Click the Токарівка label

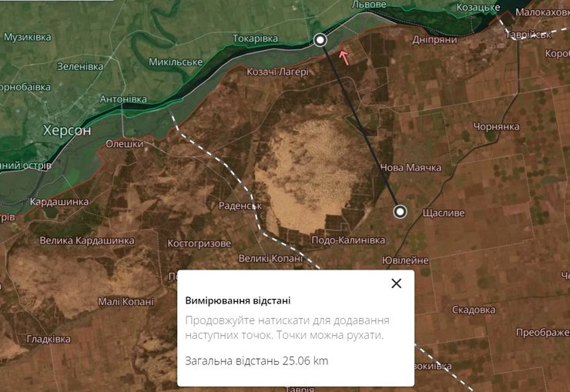[255, 39]
